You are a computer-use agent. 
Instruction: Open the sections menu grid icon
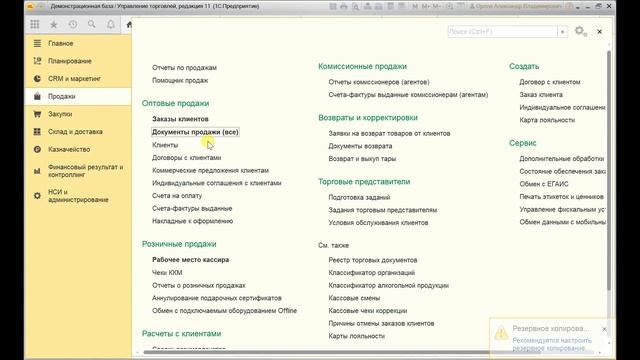tap(35, 24)
